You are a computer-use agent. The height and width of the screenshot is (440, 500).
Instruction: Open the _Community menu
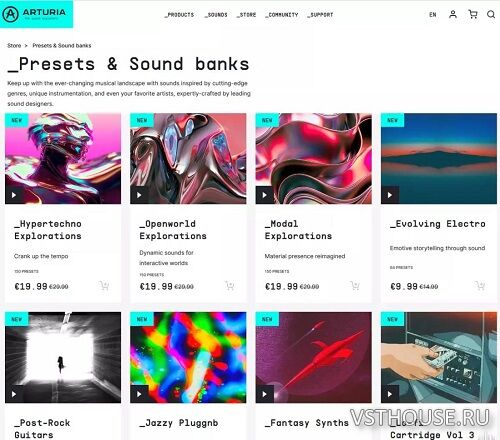point(282,15)
